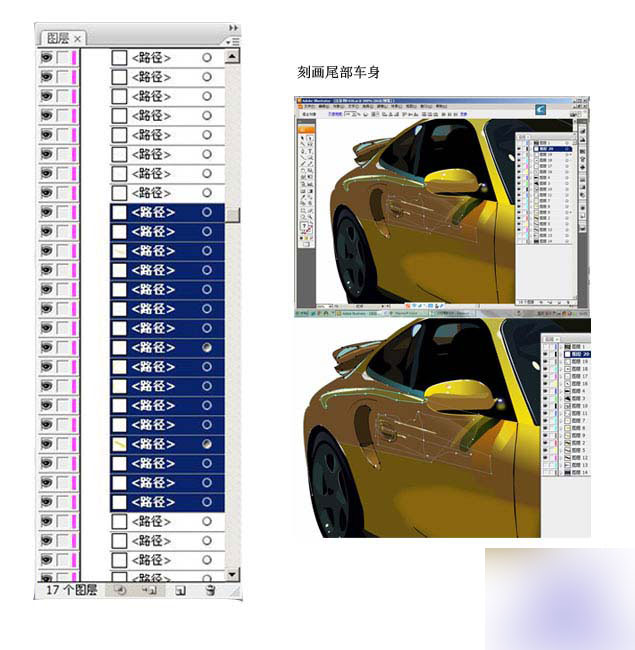Expand 图层 16 triangle in lower screenshot
Screen dimensions: 635x650
(x=561, y=383)
